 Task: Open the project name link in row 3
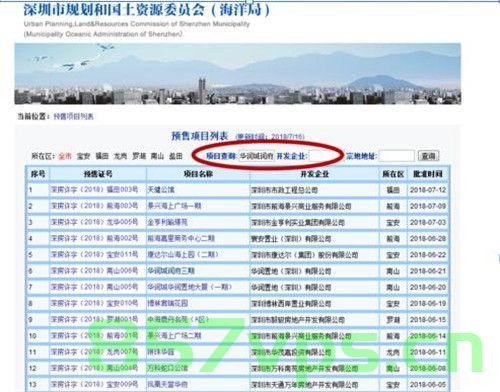[x=168, y=222]
